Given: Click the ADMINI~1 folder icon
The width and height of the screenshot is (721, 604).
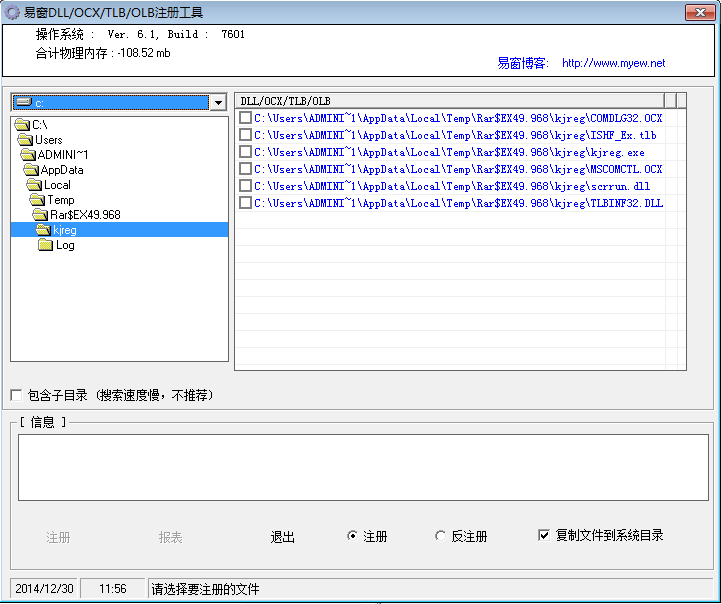Looking at the screenshot, I should (28, 155).
